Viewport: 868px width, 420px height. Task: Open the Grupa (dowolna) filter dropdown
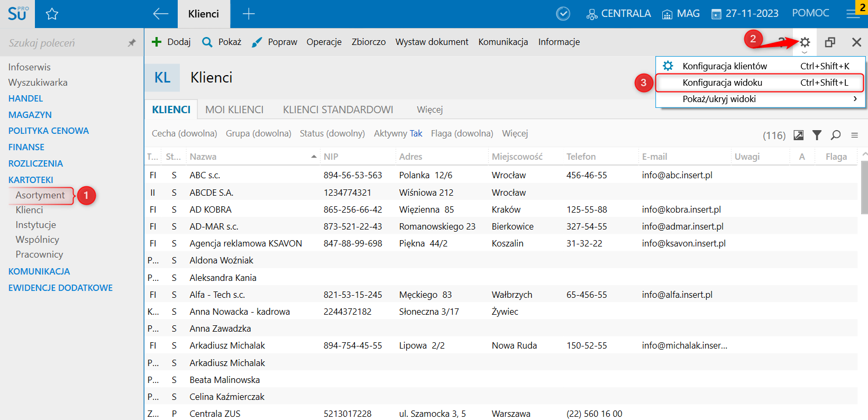(258, 133)
